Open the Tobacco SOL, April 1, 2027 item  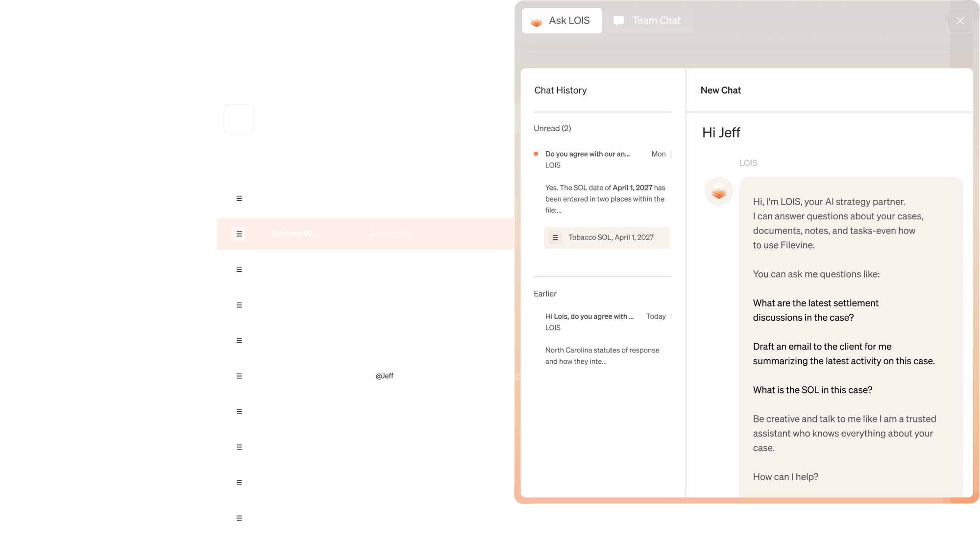607,237
